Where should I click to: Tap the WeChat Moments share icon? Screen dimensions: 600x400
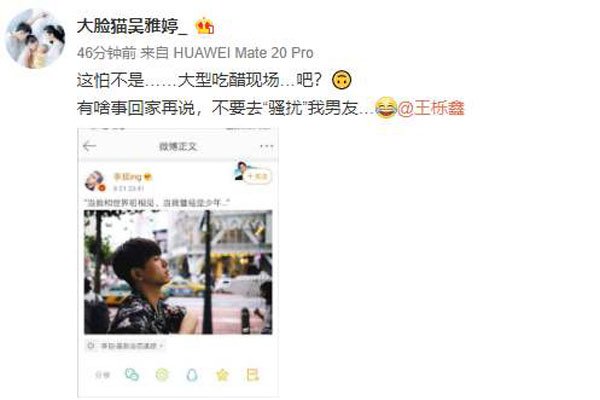tap(162, 375)
